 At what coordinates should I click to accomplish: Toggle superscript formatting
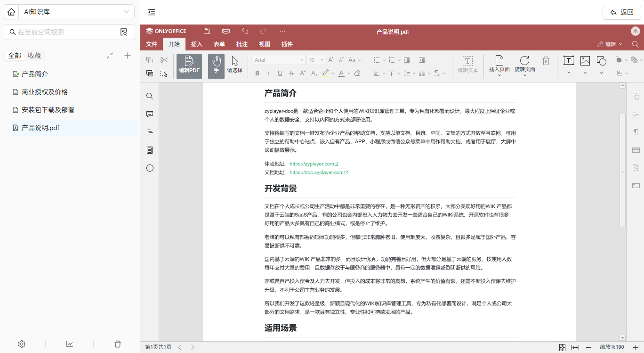click(303, 73)
